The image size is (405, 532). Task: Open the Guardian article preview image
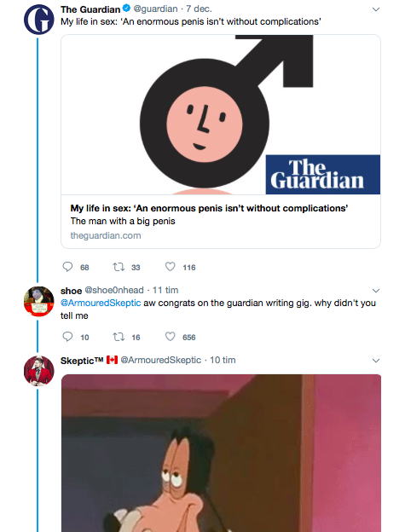(221, 115)
